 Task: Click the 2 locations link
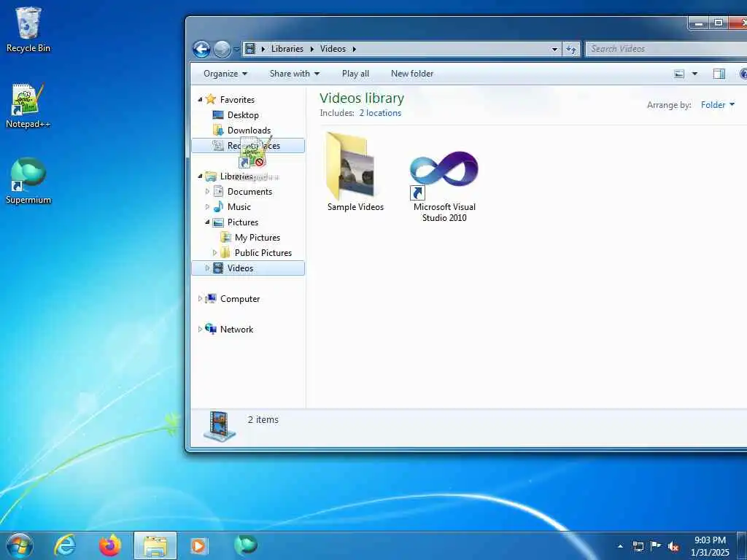pyautogui.click(x=380, y=113)
